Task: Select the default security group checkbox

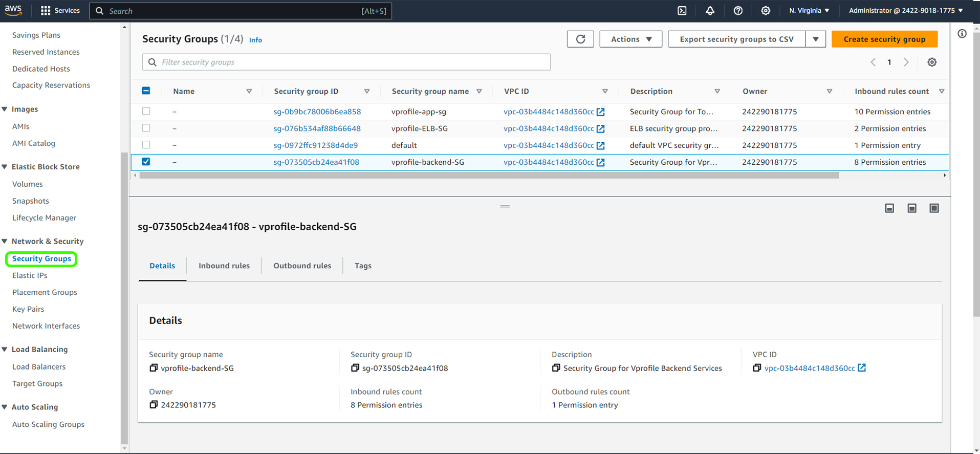Action: (146, 145)
